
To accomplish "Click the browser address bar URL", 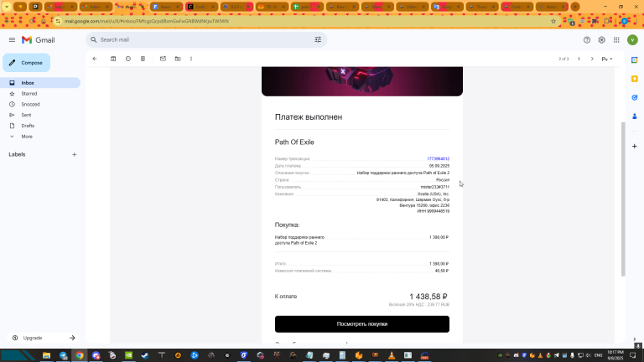I will [x=147, y=21].
